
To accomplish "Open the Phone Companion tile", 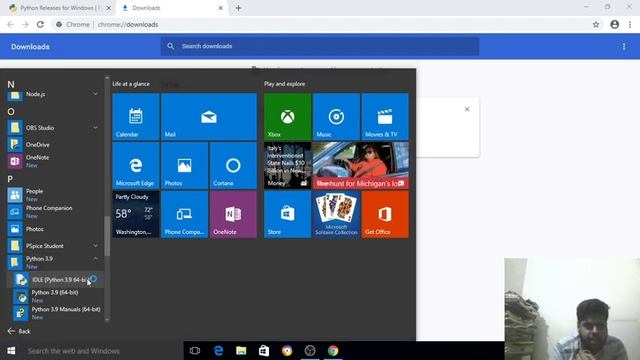I will [184, 214].
